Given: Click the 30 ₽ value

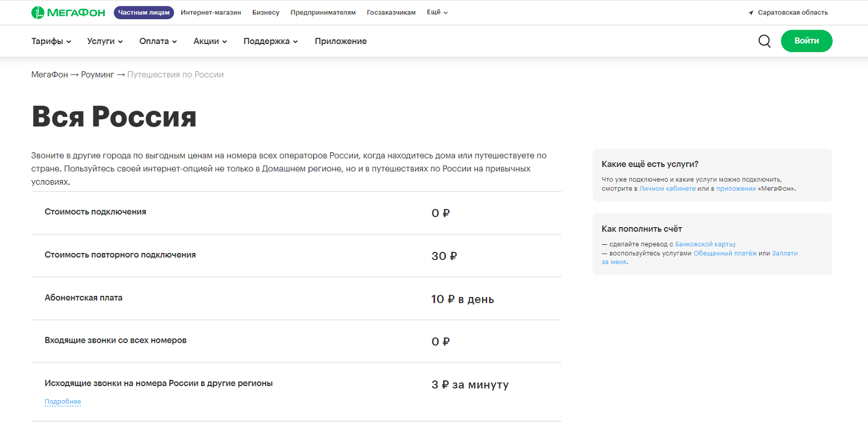Looking at the screenshot, I should pyautogui.click(x=444, y=256).
